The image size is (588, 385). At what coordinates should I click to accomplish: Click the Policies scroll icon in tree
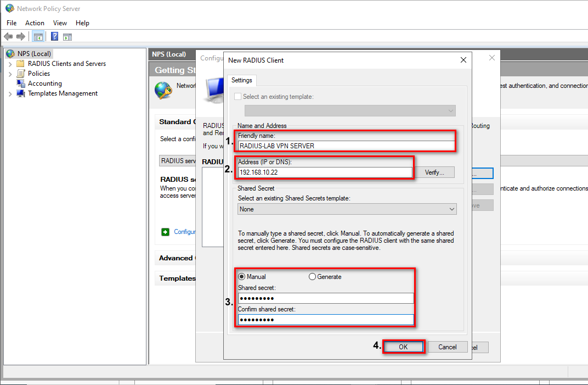[21, 74]
